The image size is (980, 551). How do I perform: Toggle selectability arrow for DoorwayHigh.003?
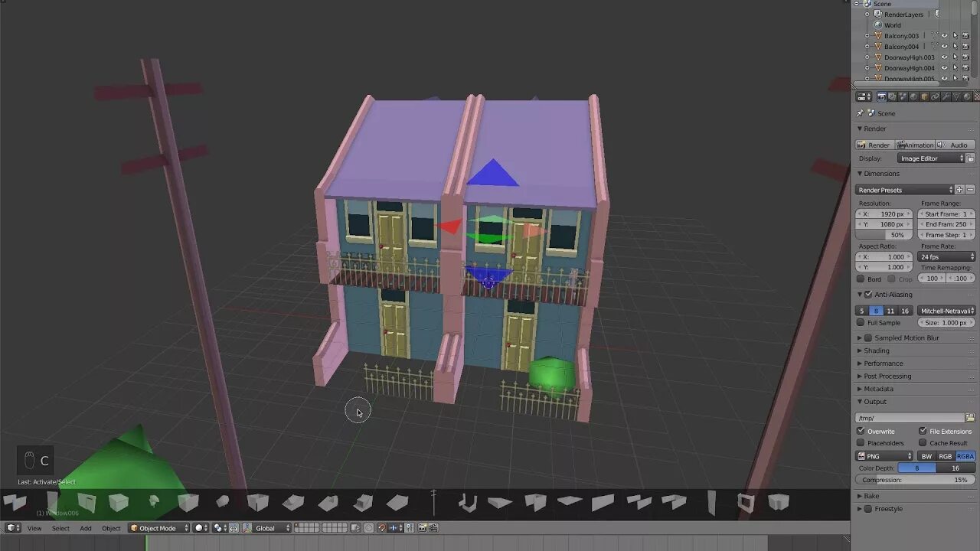tap(955, 57)
